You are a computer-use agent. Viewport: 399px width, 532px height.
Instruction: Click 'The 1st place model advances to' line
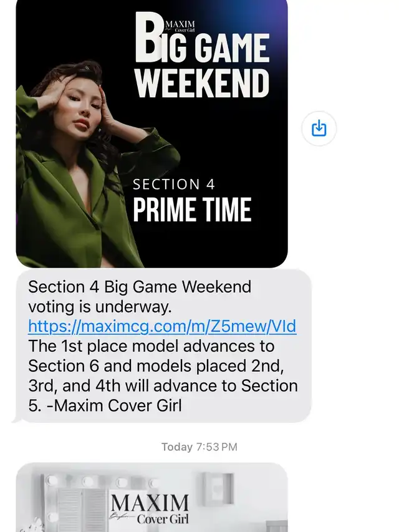[x=151, y=346]
